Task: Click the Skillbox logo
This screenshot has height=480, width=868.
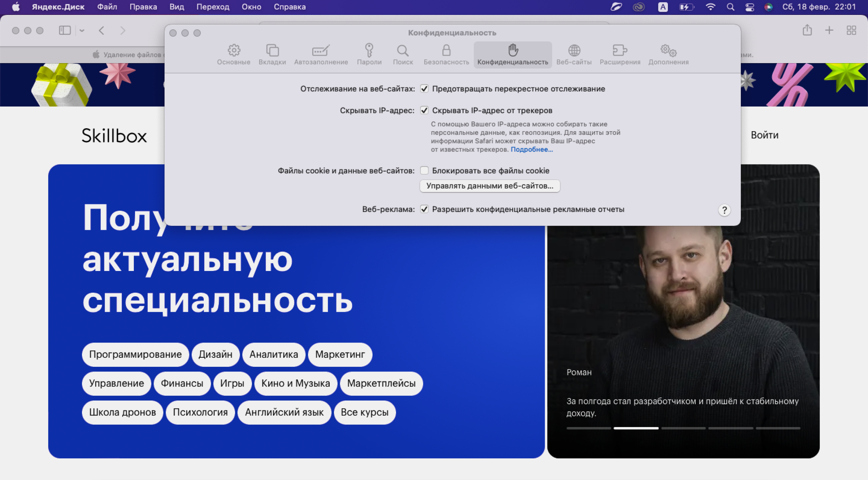Action: point(114,135)
